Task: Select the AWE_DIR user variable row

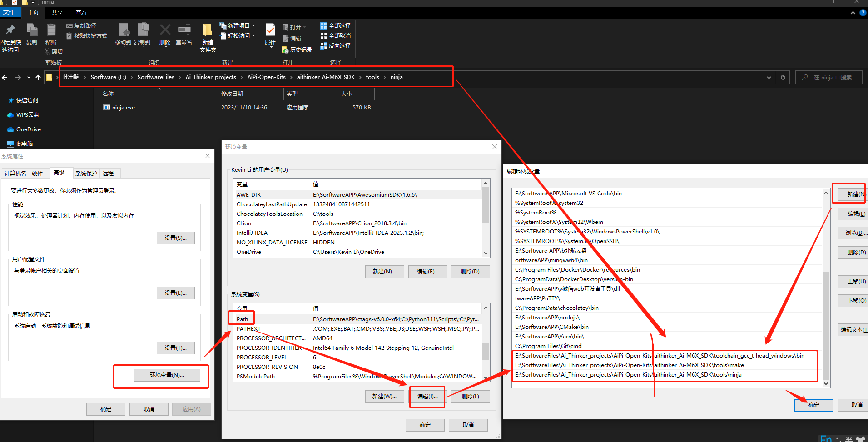Action: pos(357,195)
